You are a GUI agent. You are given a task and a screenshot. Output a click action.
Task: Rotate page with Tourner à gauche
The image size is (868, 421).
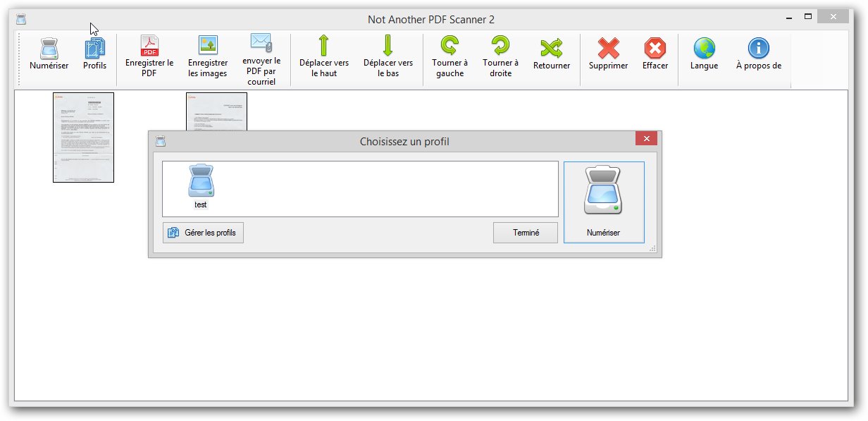click(449, 47)
